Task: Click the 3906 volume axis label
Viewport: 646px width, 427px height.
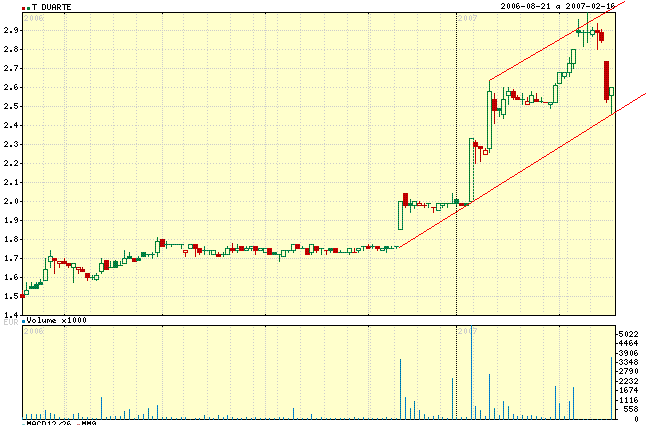Action: tap(628, 353)
